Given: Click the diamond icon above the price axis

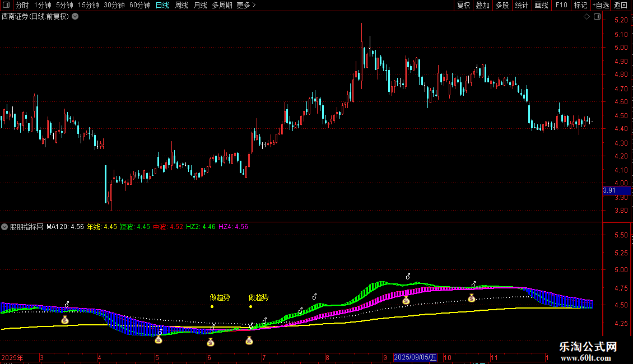Looking at the screenshot, I should click(x=587, y=17).
